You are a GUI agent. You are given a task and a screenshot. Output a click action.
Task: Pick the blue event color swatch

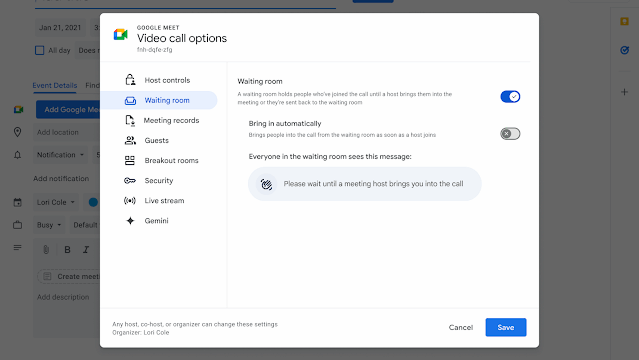pos(93,202)
